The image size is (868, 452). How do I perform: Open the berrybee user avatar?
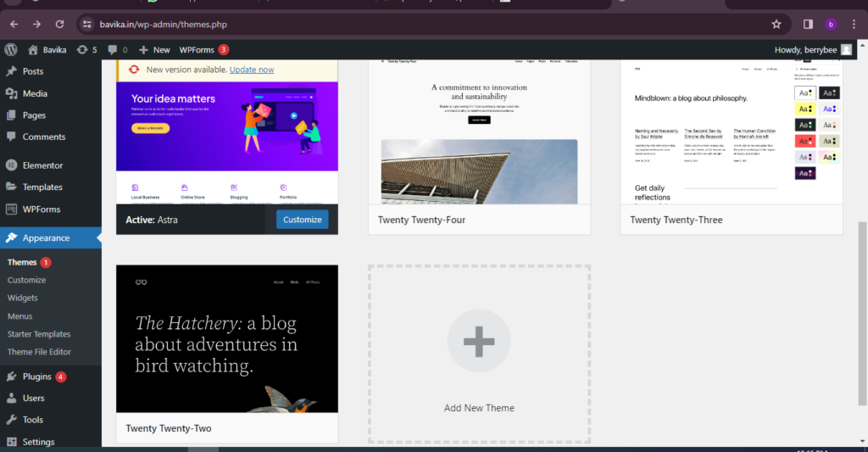click(x=847, y=50)
